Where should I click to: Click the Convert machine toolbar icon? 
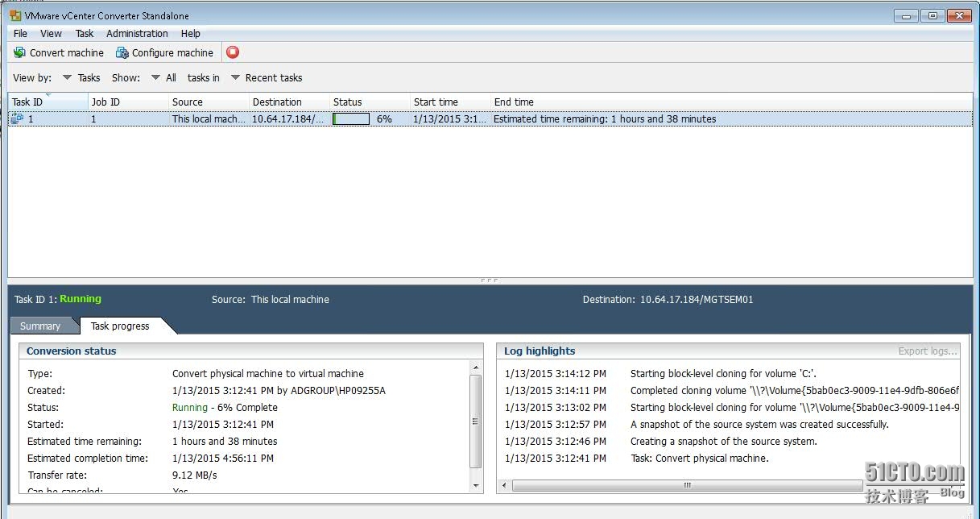coord(20,52)
